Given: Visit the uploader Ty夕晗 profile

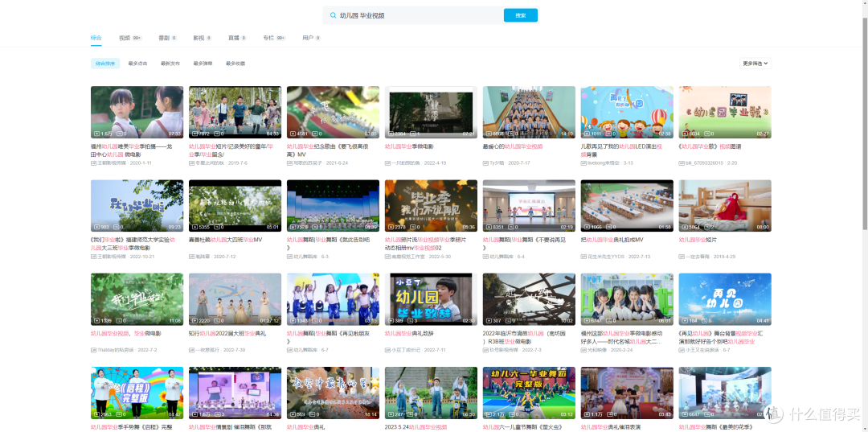Looking at the screenshot, I should [x=497, y=163].
